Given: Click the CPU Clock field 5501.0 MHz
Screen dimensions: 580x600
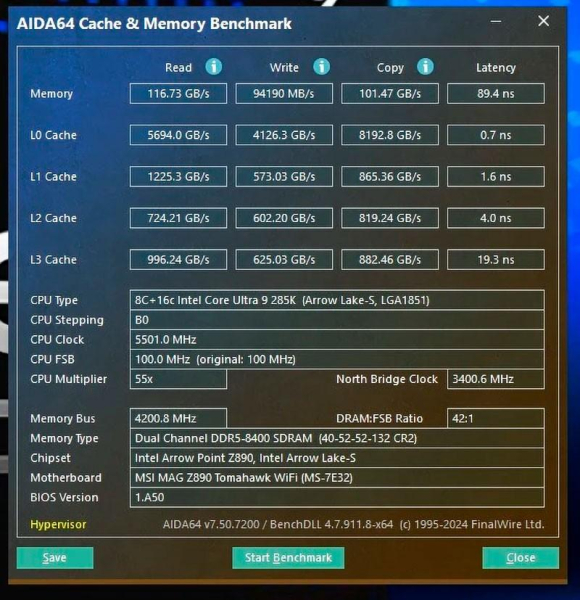Looking at the screenshot, I should [x=337, y=339].
